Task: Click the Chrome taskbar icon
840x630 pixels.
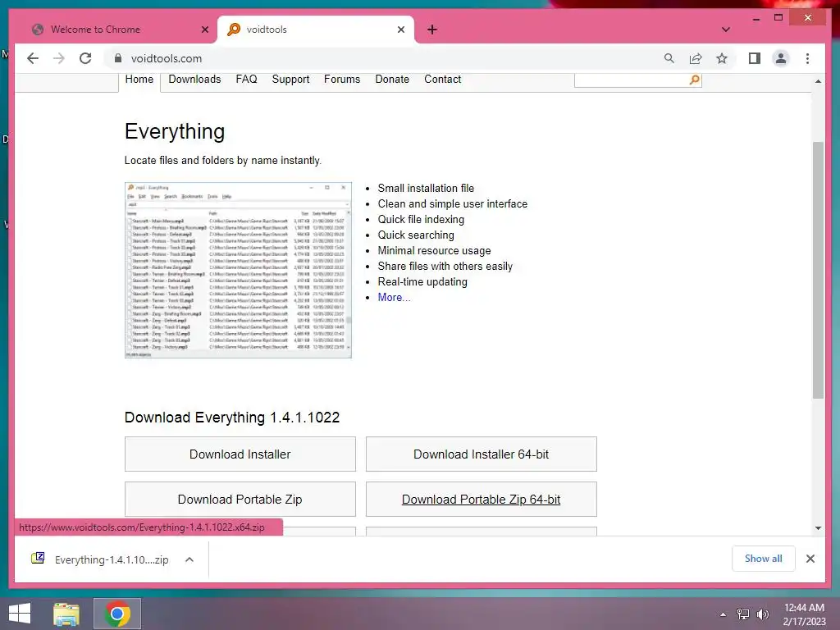Action: [x=117, y=614]
